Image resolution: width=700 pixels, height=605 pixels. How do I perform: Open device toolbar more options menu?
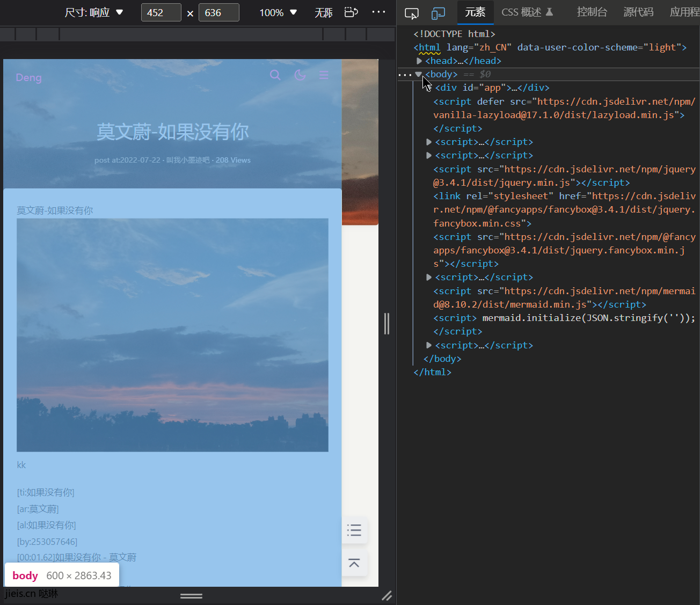click(378, 12)
